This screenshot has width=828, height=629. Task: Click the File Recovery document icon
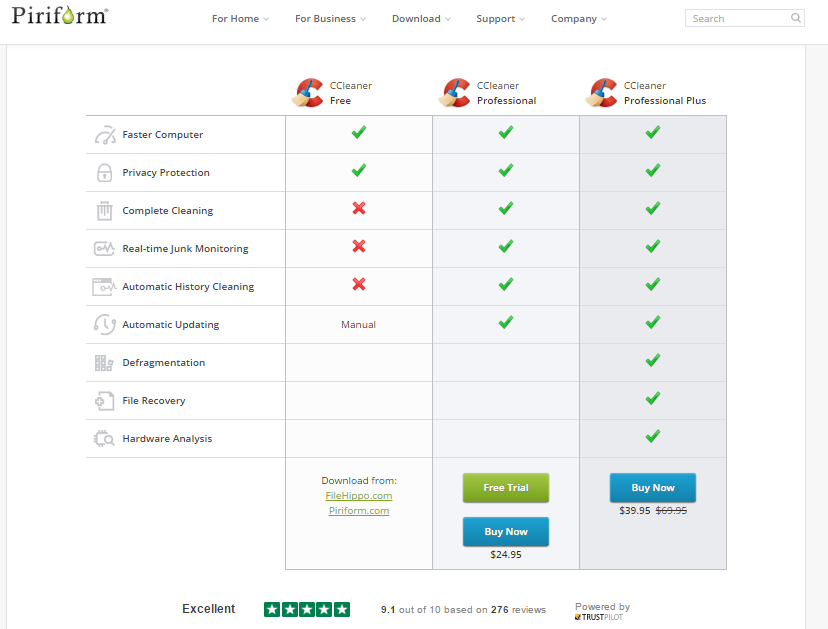pyautogui.click(x=105, y=401)
